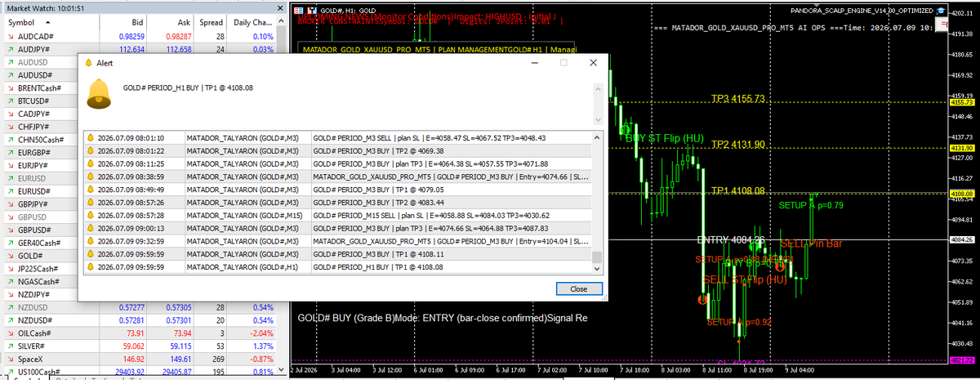The width and height of the screenshot is (980, 380).
Task: Click the arrow icon beside SpaceX
Action: tap(9, 359)
